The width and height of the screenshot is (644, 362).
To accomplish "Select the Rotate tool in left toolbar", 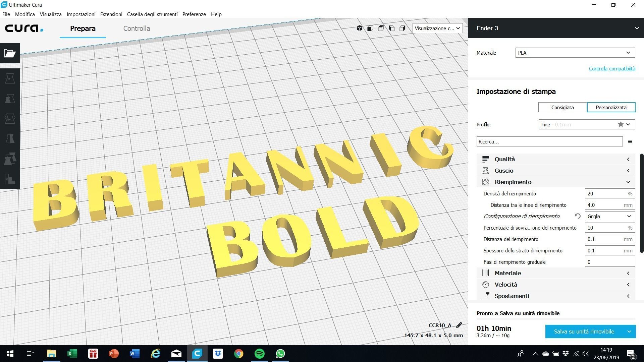I will tap(10, 119).
